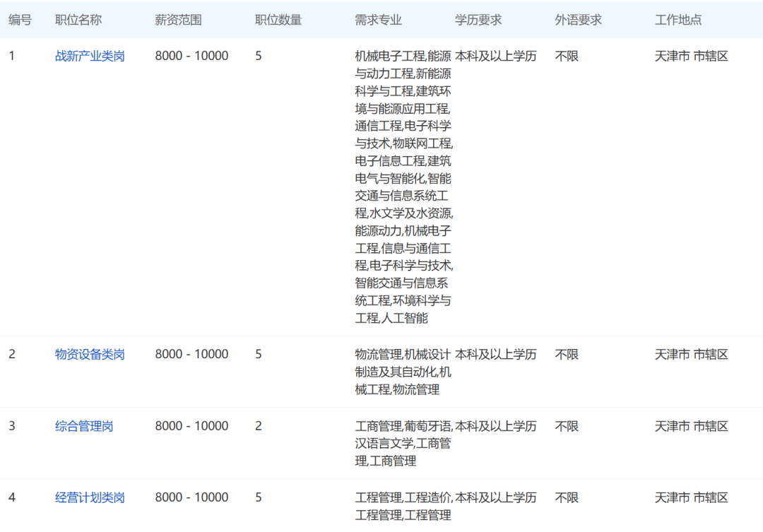Click row number 2
763x532 pixels.
(12, 355)
